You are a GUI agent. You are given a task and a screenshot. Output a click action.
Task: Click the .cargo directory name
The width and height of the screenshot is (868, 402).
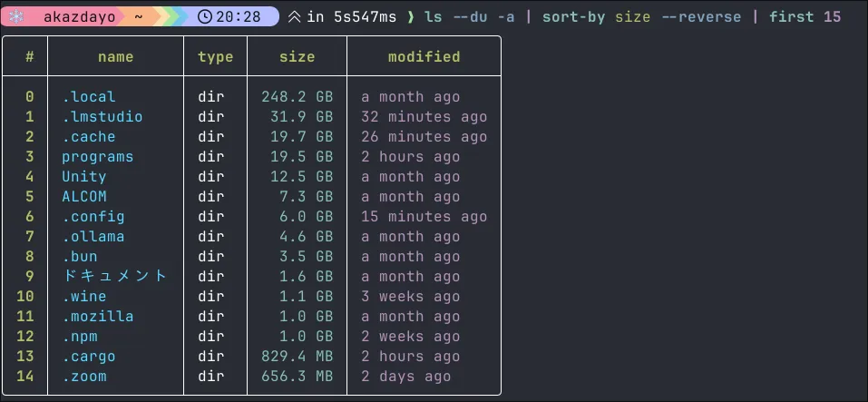(88, 357)
